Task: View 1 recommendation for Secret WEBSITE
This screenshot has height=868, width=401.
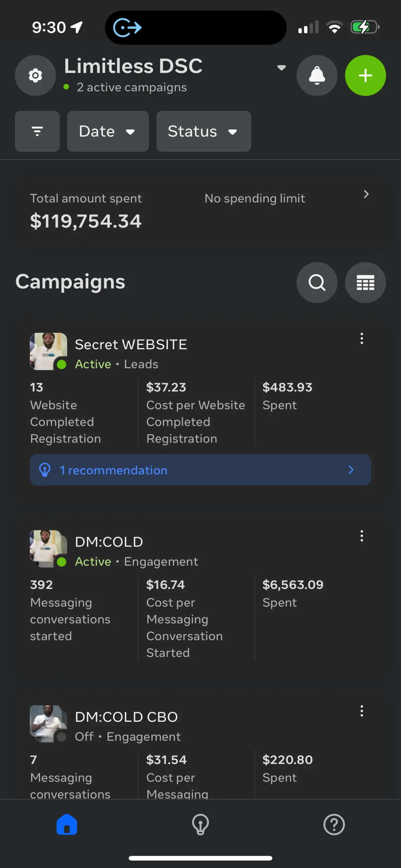Action: [x=200, y=470]
